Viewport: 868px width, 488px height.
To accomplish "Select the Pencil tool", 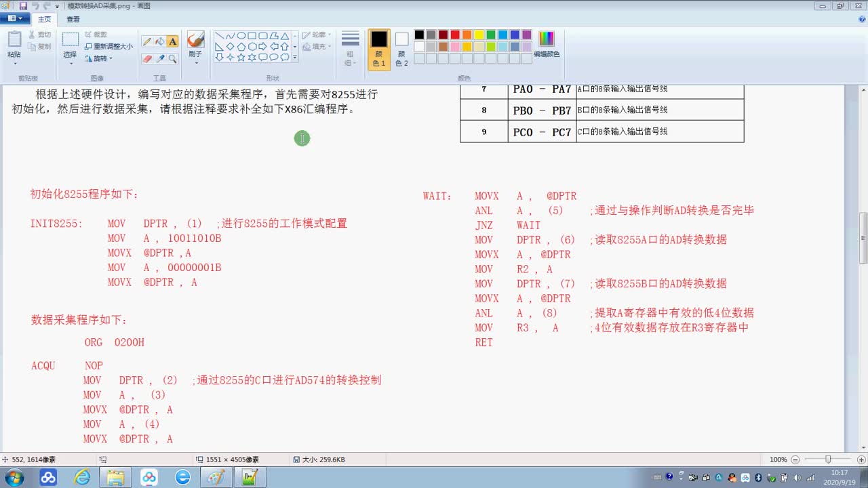I will coord(147,41).
